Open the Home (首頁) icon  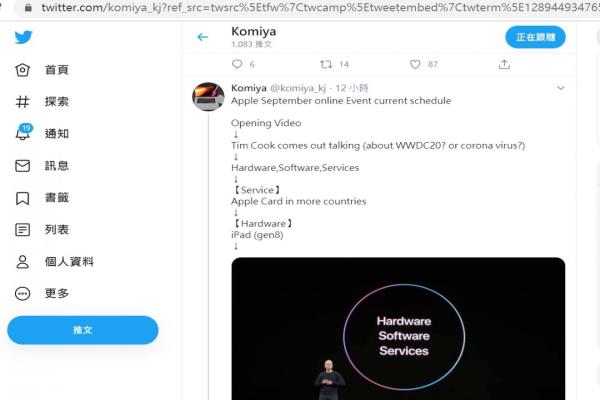(23, 70)
